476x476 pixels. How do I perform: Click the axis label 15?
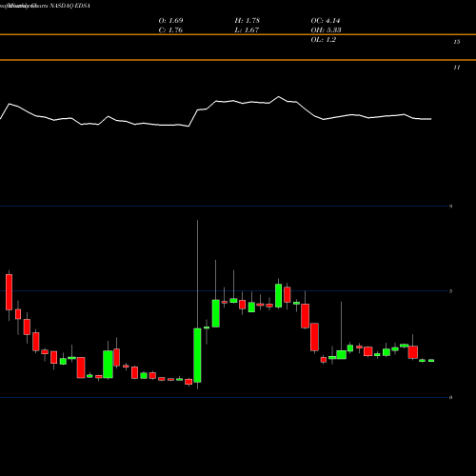(x=457, y=42)
